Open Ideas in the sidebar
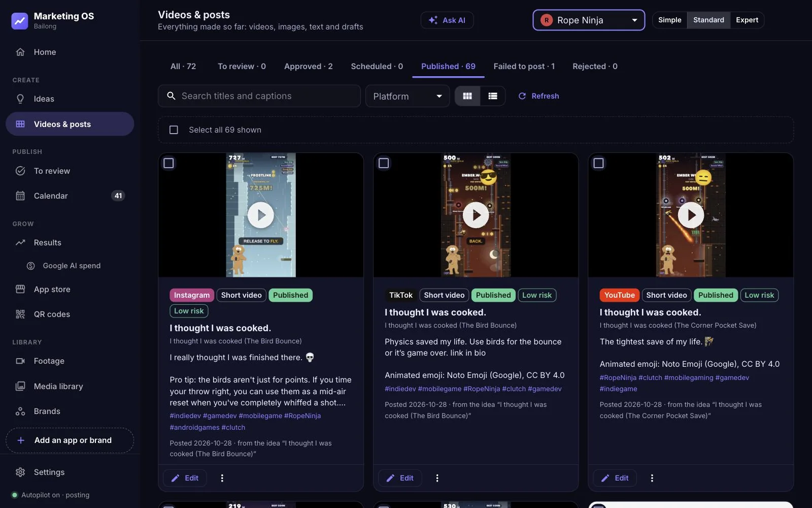Screen dimensions: 812x508 click(x=70, y=99)
